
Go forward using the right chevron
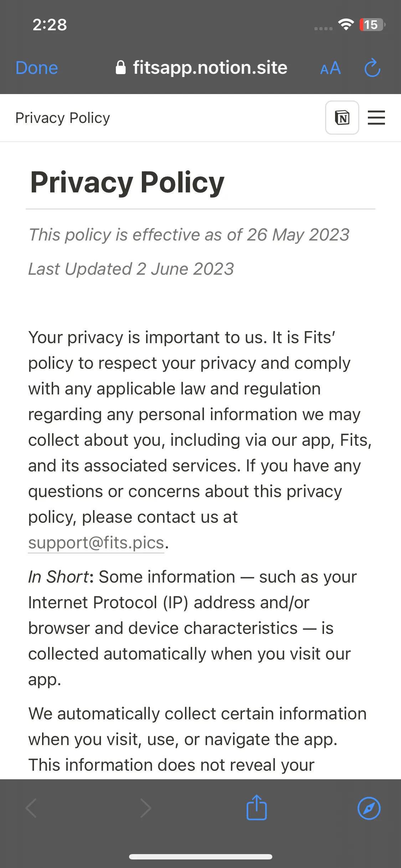point(145,808)
